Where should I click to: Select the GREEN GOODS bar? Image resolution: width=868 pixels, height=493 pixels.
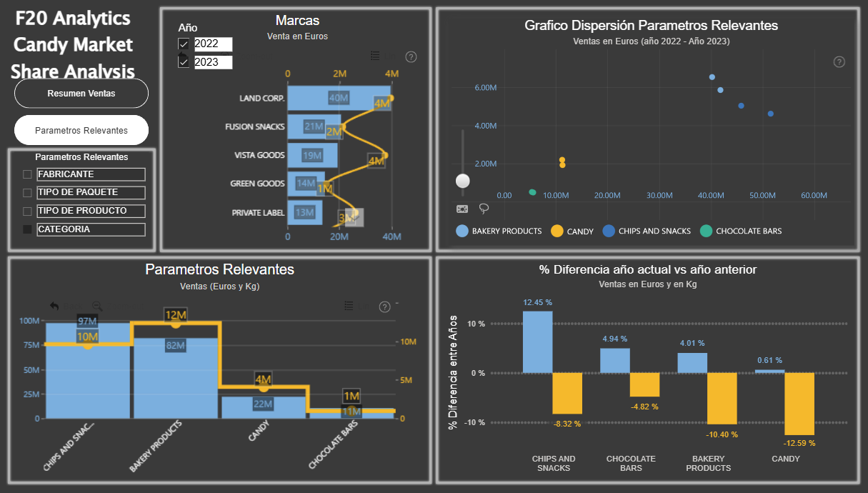(306, 184)
